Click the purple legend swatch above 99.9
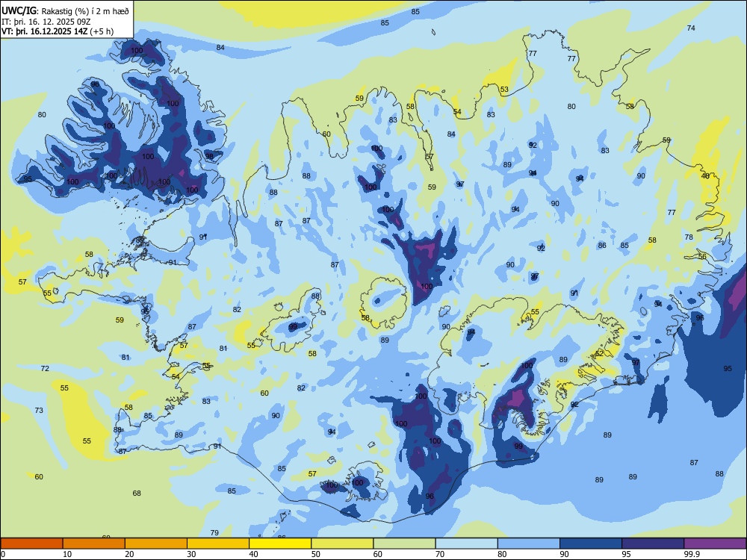747x560 pixels. click(x=715, y=544)
